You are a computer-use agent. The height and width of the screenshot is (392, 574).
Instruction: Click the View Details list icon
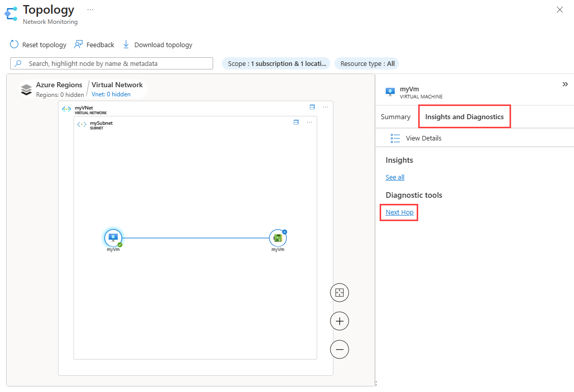(395, 138)
